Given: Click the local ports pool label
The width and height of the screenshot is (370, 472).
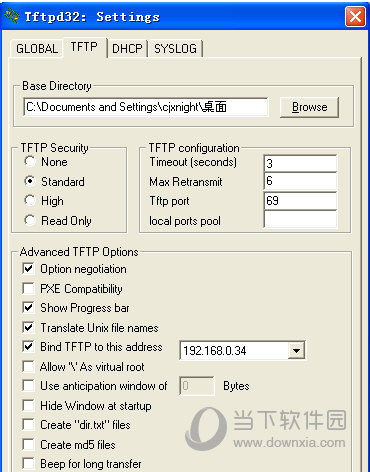Looking at the screenshot, I should (x=185, y=221).
